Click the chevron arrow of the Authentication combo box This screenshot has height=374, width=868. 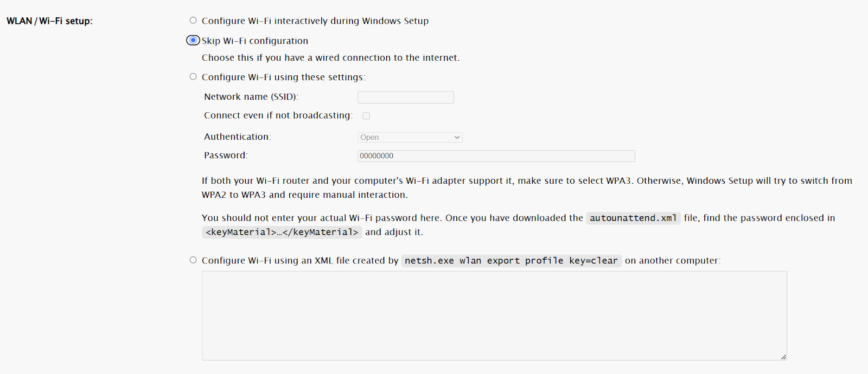(x=457, y=138)
